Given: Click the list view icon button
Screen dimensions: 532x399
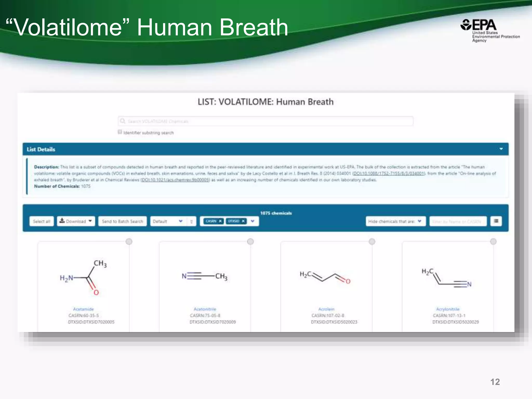Looking at the screenshot, I should [x=496, y=221].
